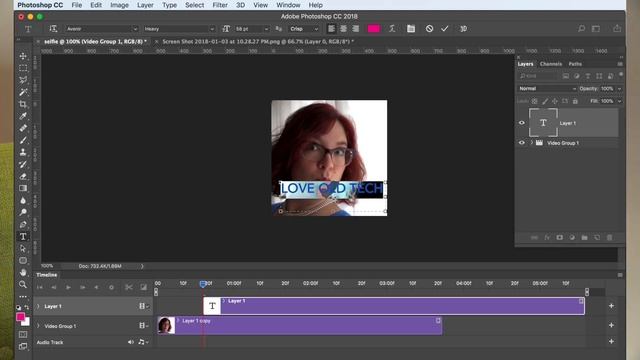640x360 pixels.
Task: Convert text to 3D
Action: [x=463, y=29]
